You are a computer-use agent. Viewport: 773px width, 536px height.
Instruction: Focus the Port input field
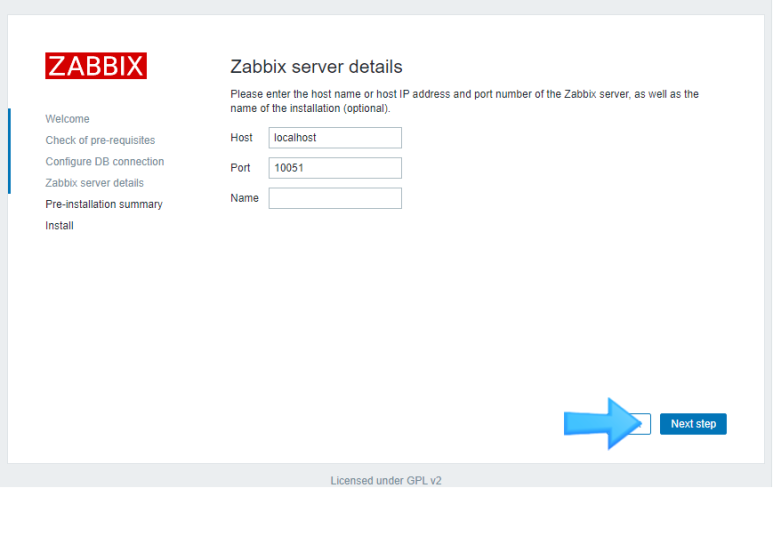[335, 168]
